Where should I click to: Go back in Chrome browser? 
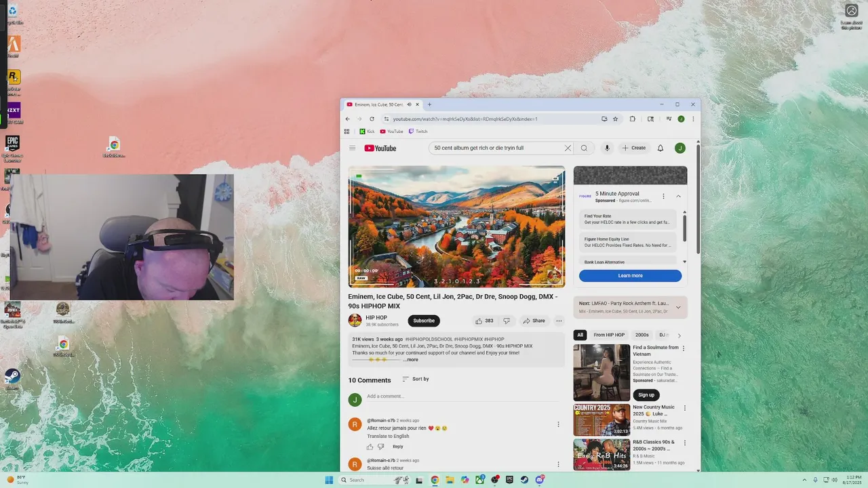[348, 119]
